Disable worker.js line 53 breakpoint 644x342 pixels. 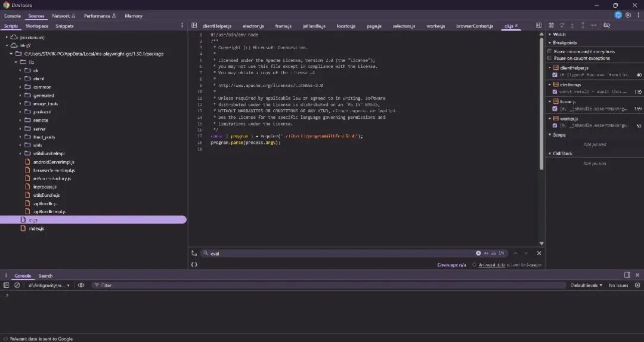pyautogui.click(x=555, y=125)
